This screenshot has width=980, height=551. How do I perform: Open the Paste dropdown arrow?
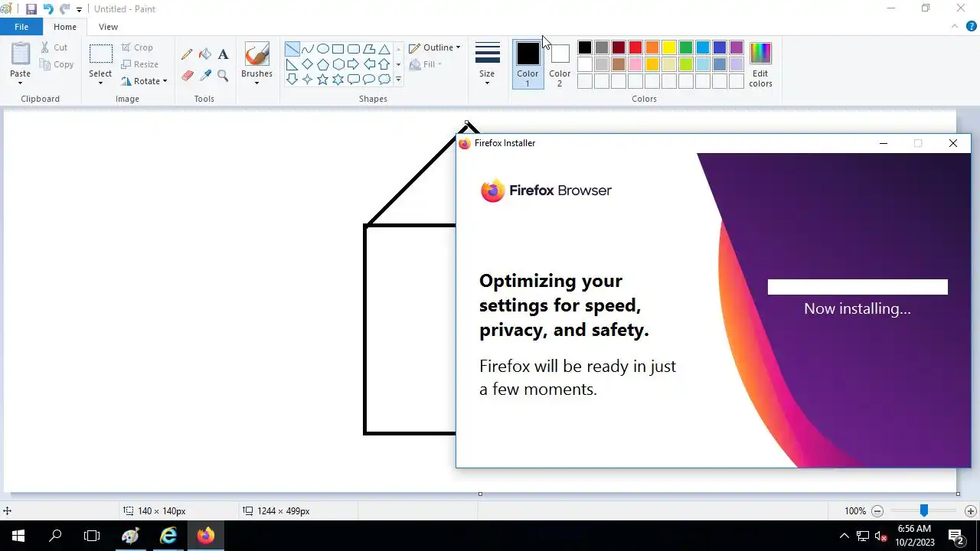[21, 83]
